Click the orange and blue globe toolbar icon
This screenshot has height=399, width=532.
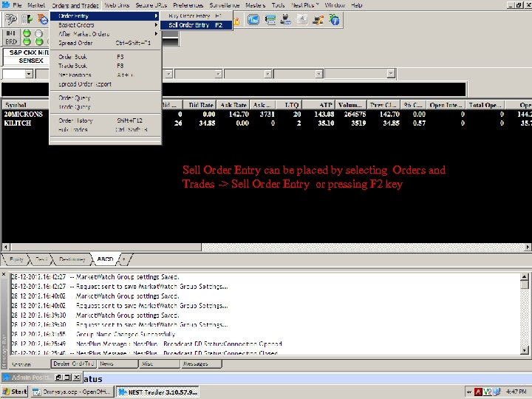43,19
